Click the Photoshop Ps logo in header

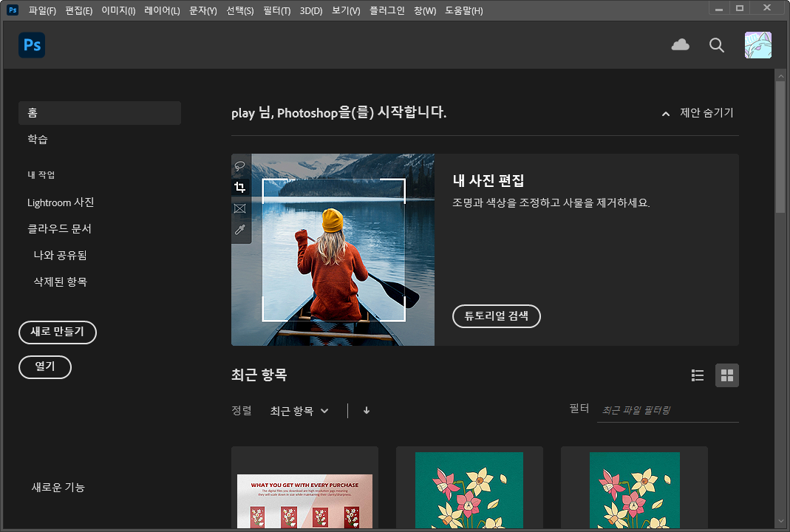click(32, 45)
